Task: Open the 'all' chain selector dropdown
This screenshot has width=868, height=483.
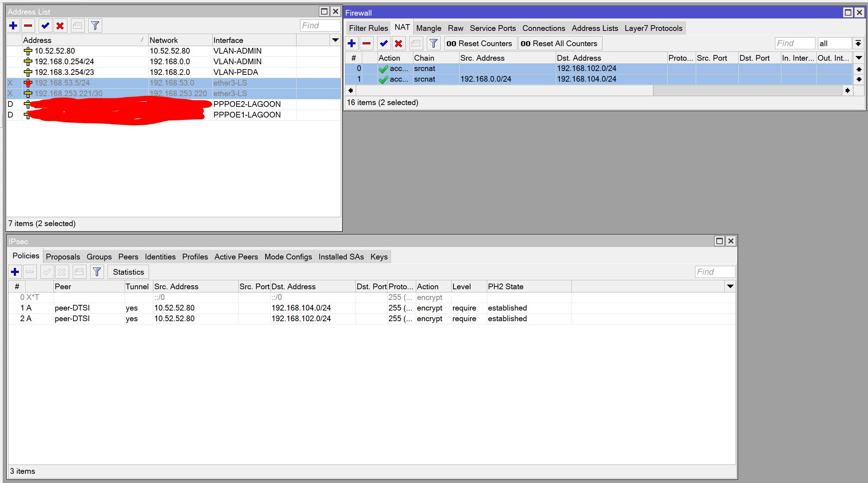Action: click(x=858, y=44)
